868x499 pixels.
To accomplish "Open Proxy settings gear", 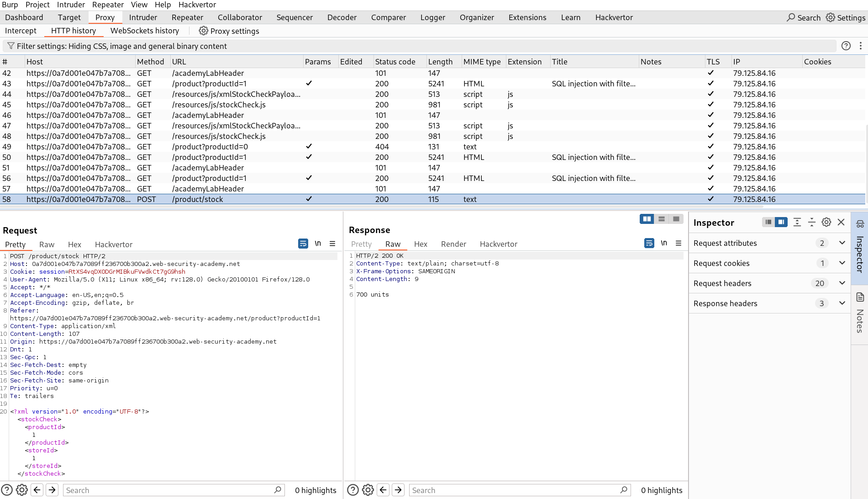I will point(203,31).
